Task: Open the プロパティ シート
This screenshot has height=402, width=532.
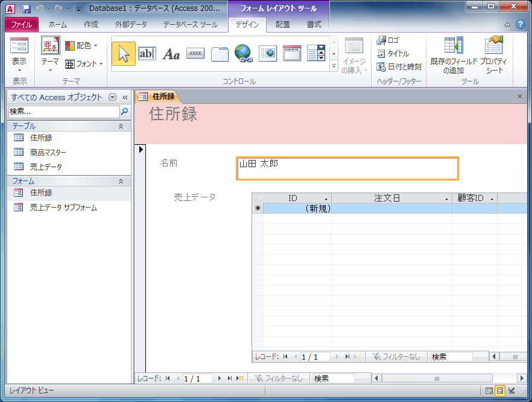Action: (x=494, y=56)
